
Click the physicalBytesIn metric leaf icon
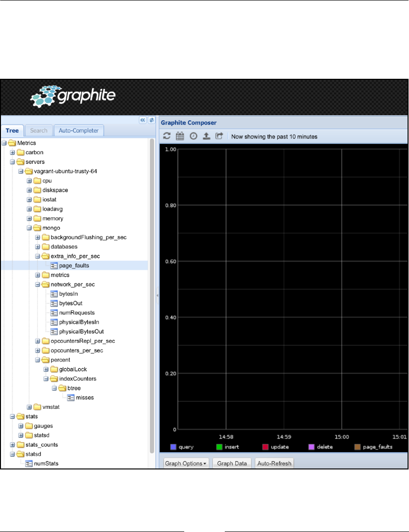coord(54,322)
